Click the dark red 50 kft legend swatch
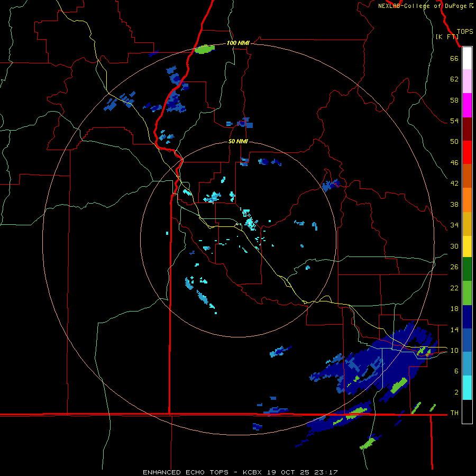476x476 pixels. [x=467, y=129]
